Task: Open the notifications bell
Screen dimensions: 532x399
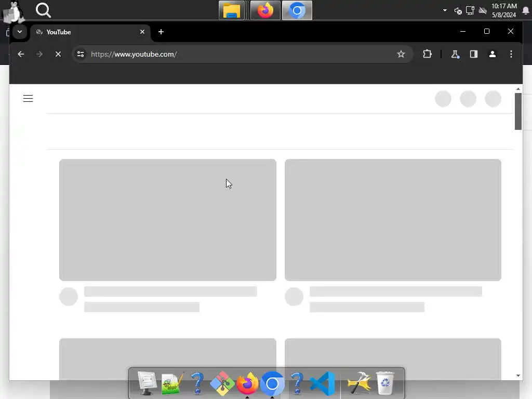Action: pos(526,10)
